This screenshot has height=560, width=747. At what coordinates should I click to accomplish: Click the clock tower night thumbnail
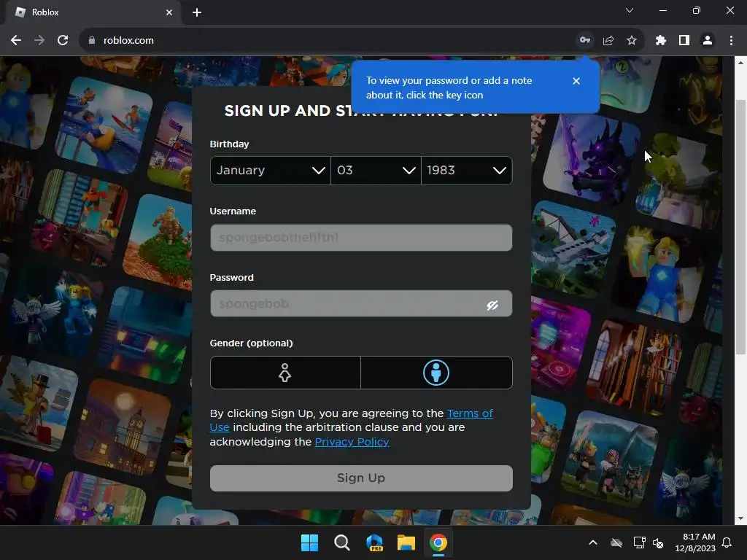(123, 427)
